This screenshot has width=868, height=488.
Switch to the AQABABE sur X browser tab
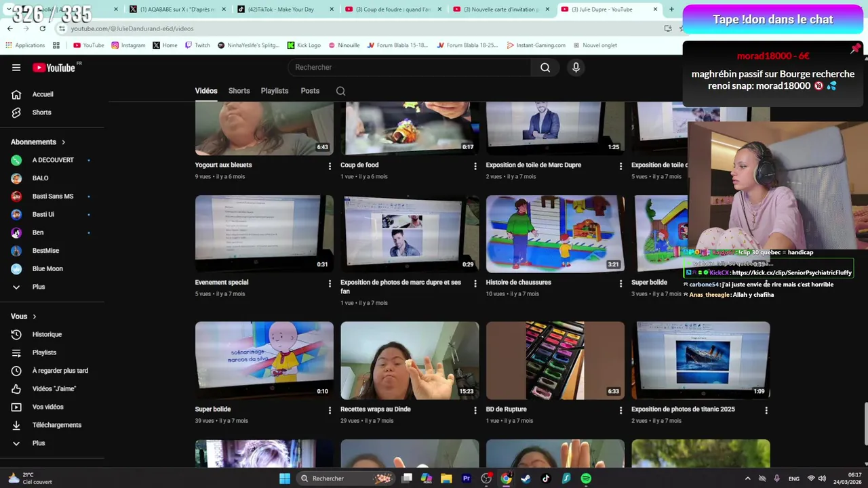point(176,9)
